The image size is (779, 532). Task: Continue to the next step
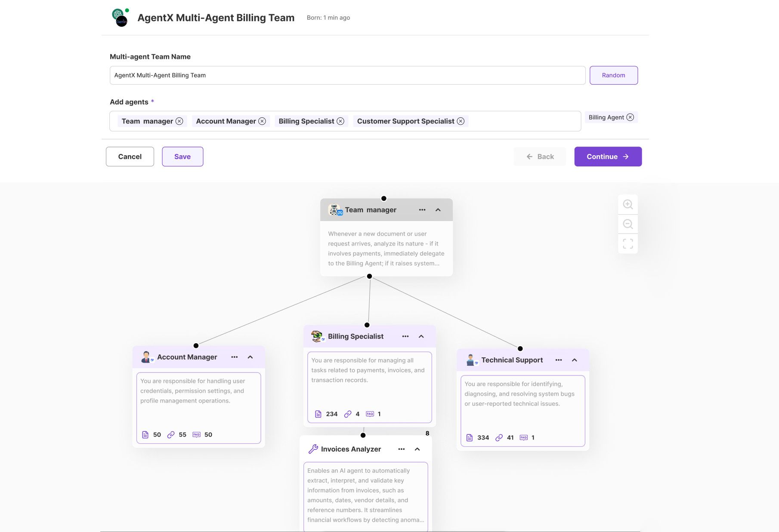[x=608, y=157]
